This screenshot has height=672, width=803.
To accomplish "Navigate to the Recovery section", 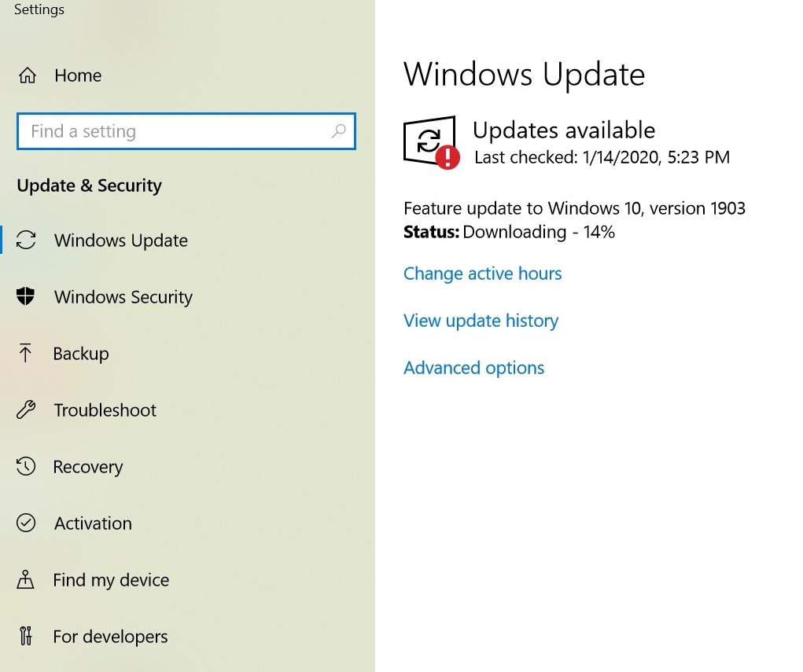I will pos(88,467).
